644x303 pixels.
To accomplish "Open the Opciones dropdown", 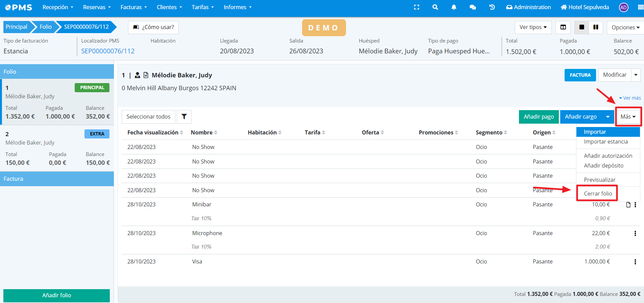I will click(625, 27).
